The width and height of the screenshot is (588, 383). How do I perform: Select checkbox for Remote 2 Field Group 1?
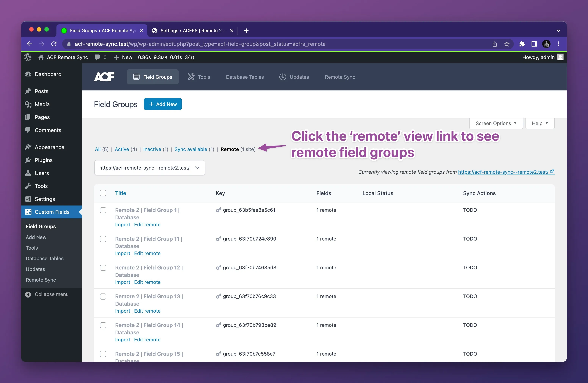tap(103, 210)
